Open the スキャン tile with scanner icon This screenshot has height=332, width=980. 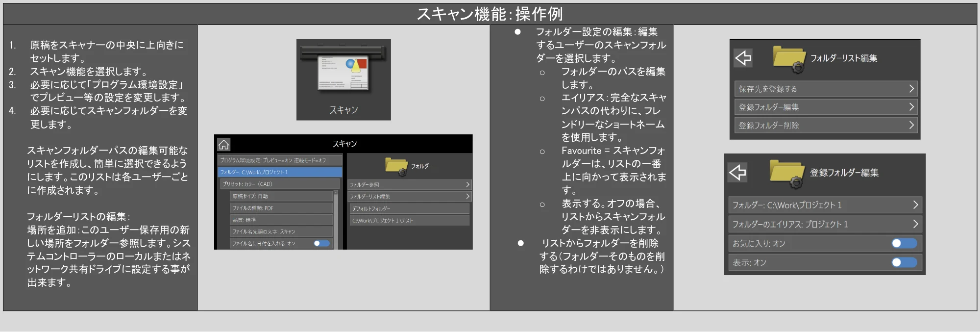tap(343, 79)
